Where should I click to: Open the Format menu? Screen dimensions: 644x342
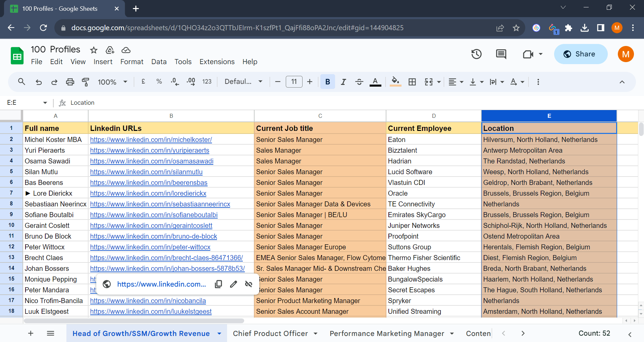tap(132, 62)
